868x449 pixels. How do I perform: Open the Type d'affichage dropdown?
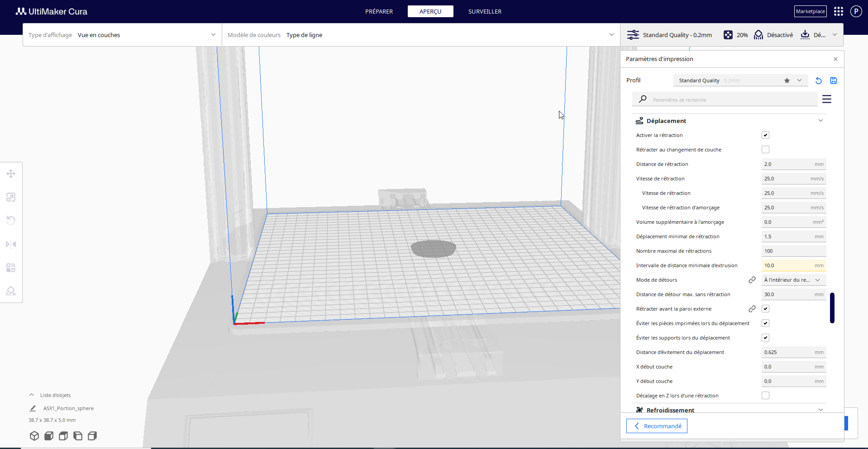coord(122,35)
